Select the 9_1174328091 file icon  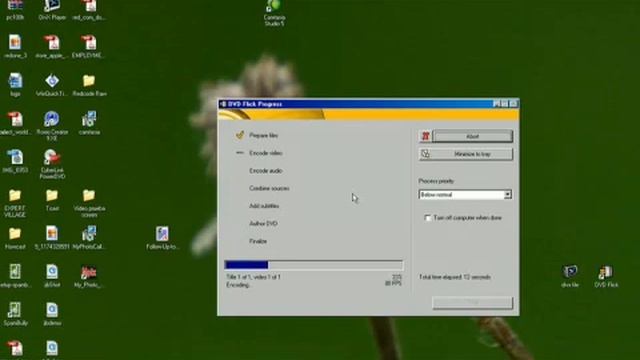(52, 238)
